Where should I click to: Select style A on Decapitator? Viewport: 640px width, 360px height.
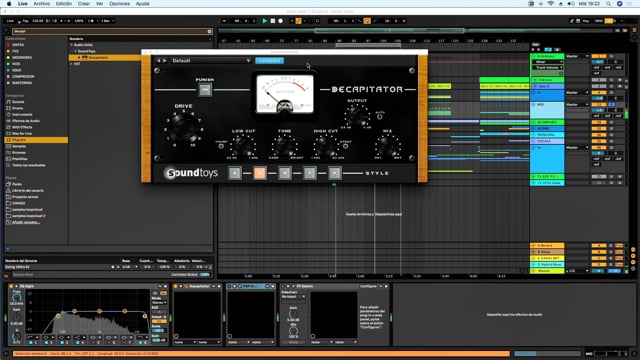tap(235, 173)
